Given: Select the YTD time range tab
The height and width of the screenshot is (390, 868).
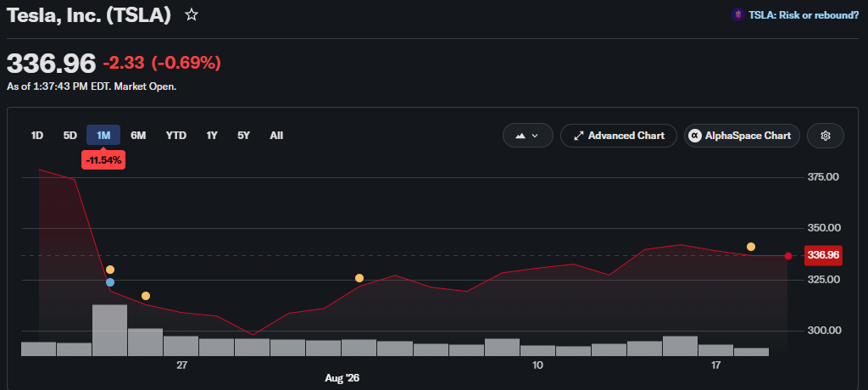Looking at the screenshot, I should pyautogui.click(x=176, y=135).
